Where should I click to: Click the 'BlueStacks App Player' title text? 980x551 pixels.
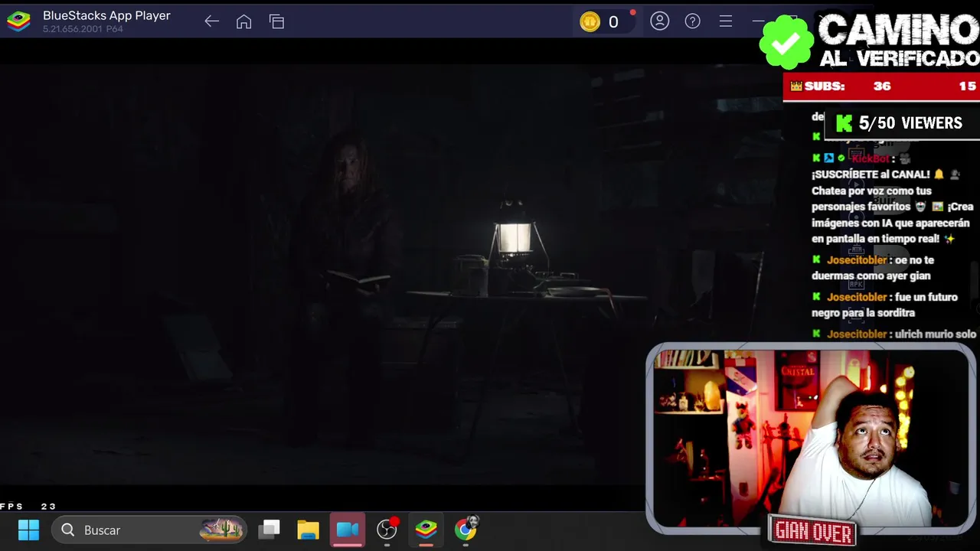[106, 15]
